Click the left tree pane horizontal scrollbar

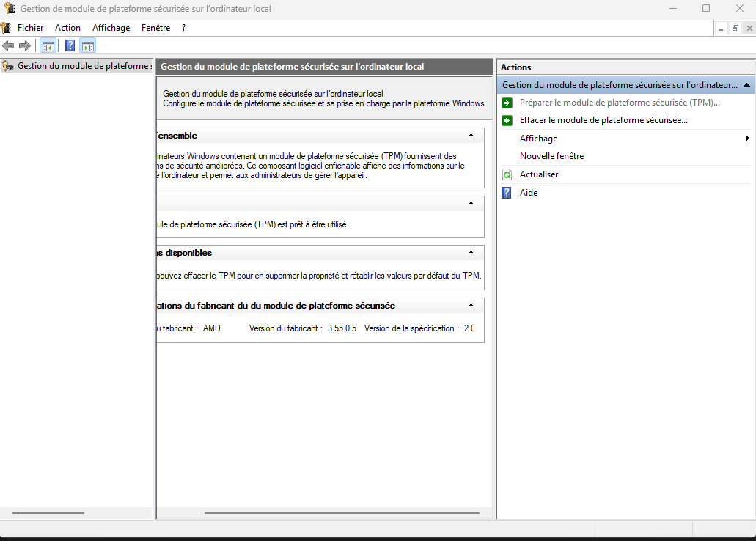[48, 513]
